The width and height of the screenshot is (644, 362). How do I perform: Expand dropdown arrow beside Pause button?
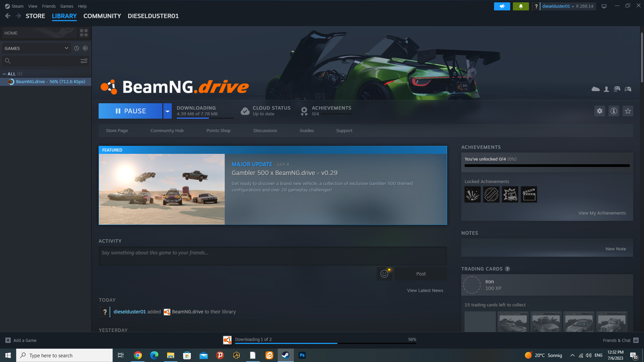(x=167, y=111)
